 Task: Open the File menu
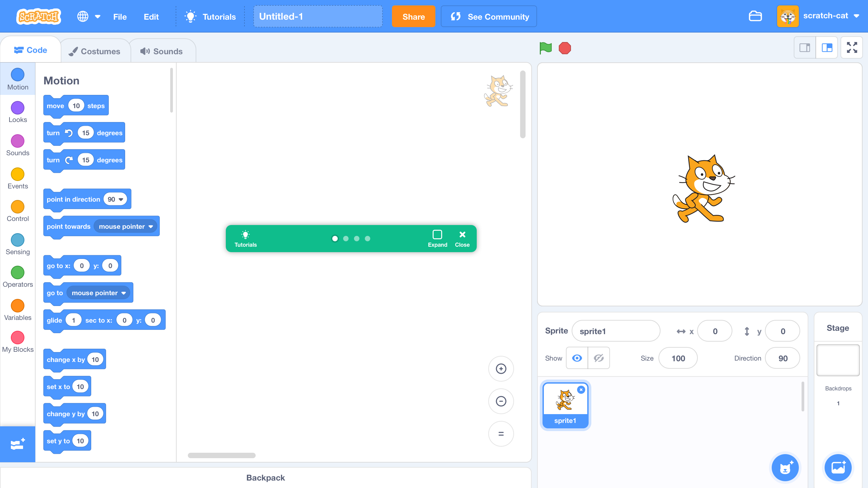pos(119,16)
